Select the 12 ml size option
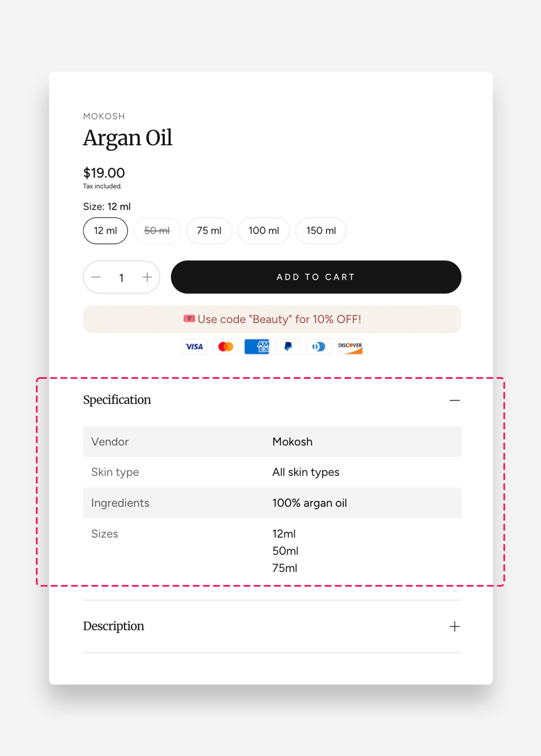The width and height of the screenshot is (541, 756). pyautogui.click(x=105, y=231)
